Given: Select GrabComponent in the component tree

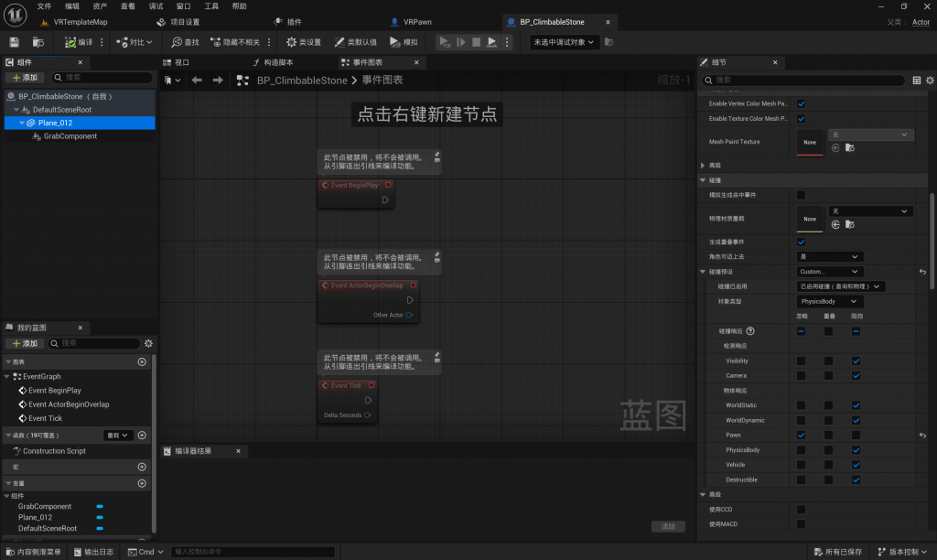Looking at the screenshot, I should (70, 136).
